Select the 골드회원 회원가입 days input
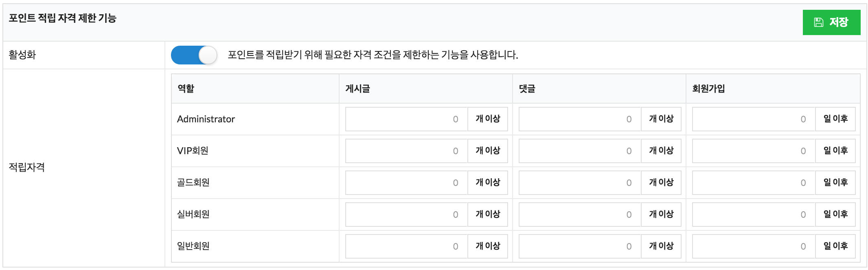The width and height of the screenshot is (868, 270). pos(754,183)
